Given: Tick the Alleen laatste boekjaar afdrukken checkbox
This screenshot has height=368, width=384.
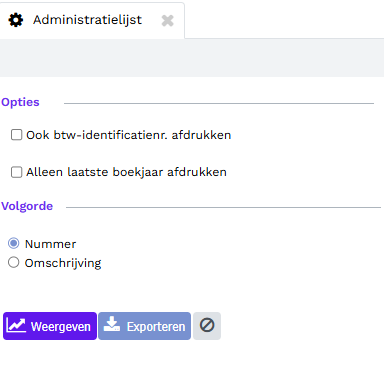Looking at the screenshot, I should pos(16,172).
